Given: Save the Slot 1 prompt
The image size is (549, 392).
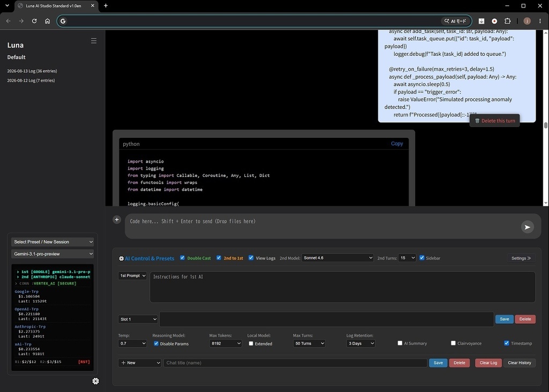Looking at the screenshot, I should click(x=504, y=319).
